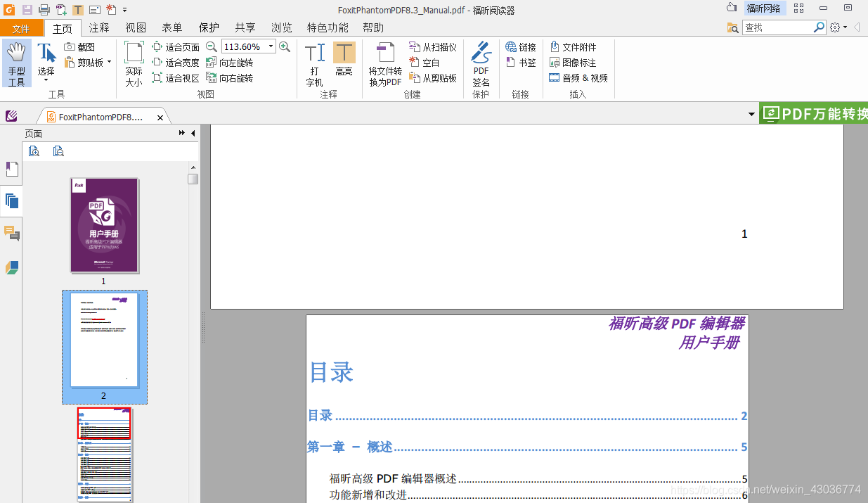Choose 适合页面 fit page
Screen dimensions: 868x503
(176, 47)
